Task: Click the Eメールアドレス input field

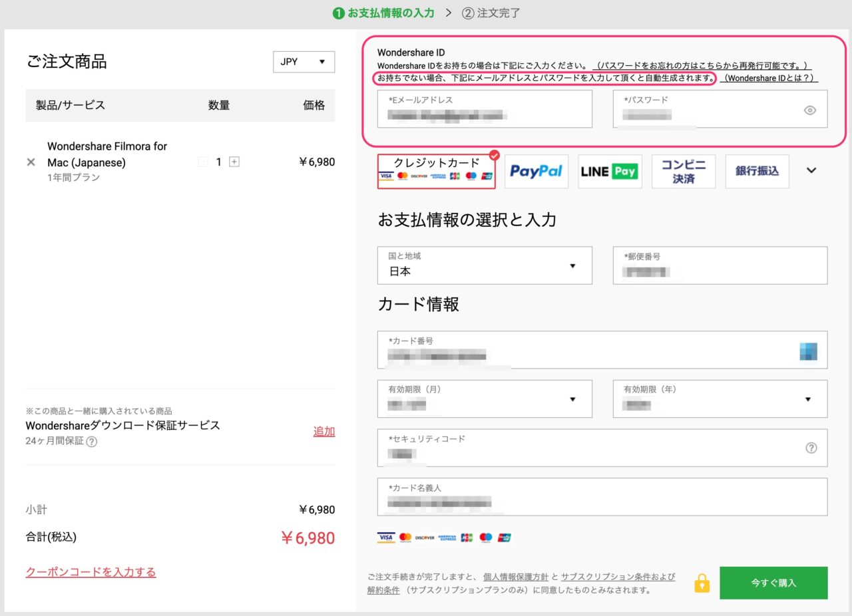Action: pyautogui.click(x=485, y=109)
